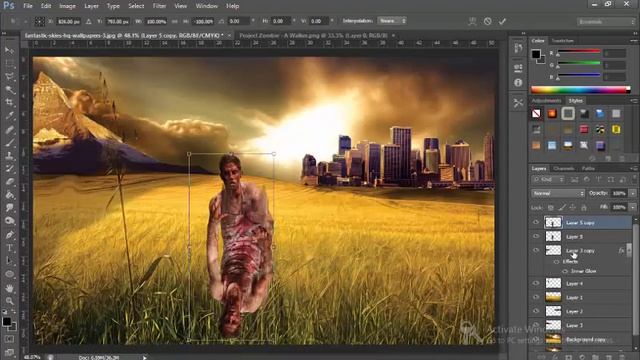Image resolution: width=640 pixels, height=360 pixels.
Task: Select the History Brush tool
Action: [9, 169]
